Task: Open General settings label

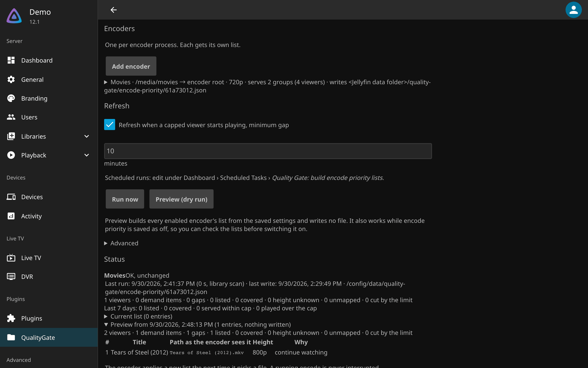Action: tap(32, 79)
